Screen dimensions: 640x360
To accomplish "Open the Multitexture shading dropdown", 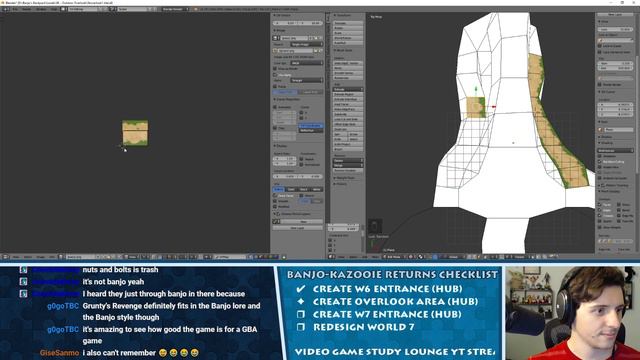I will (616, 150).
